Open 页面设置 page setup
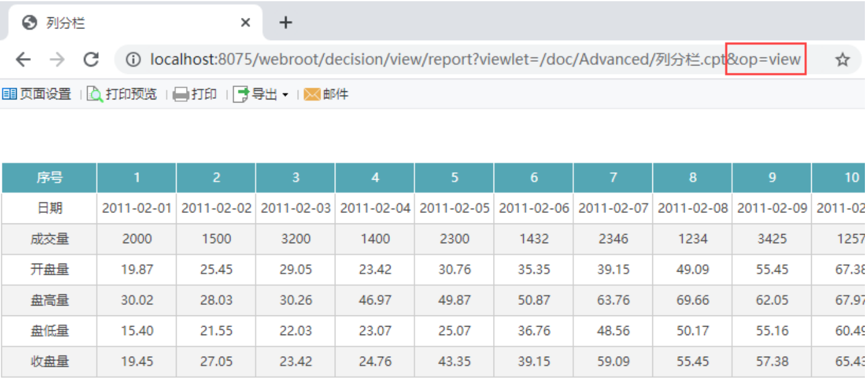The width and height of the screenshot is (868, 379). point(36,94)
